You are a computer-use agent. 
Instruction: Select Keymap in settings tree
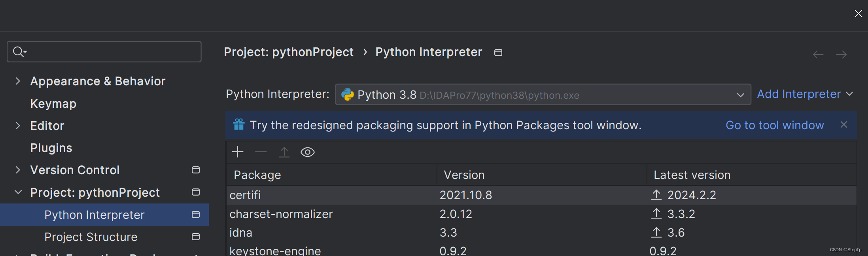pos(53,104)
